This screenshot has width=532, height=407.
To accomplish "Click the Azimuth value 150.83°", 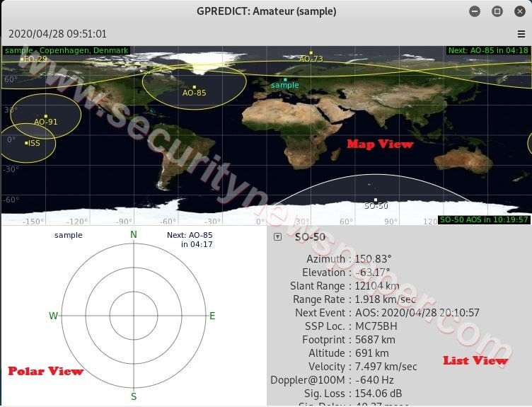I will (373, 259).
